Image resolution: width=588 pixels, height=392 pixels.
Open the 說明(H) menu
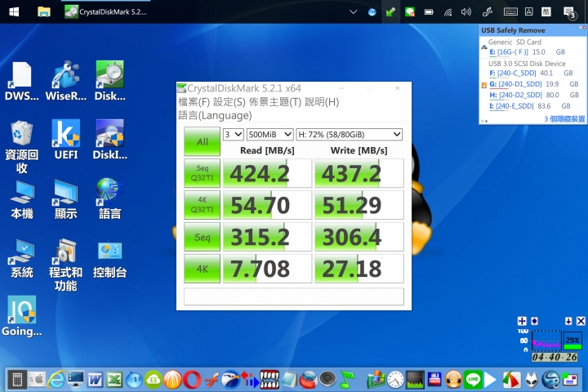(322, 102)
